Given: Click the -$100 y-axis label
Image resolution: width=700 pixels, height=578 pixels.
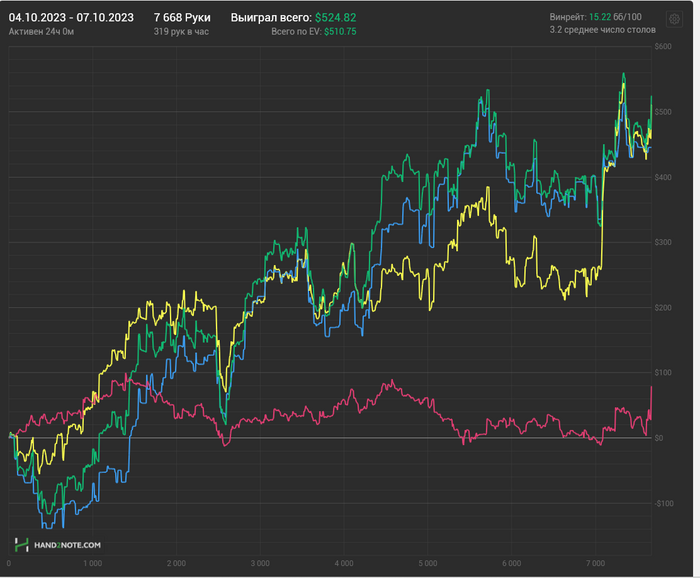Looking at the screenshot, I should point(664,503).
